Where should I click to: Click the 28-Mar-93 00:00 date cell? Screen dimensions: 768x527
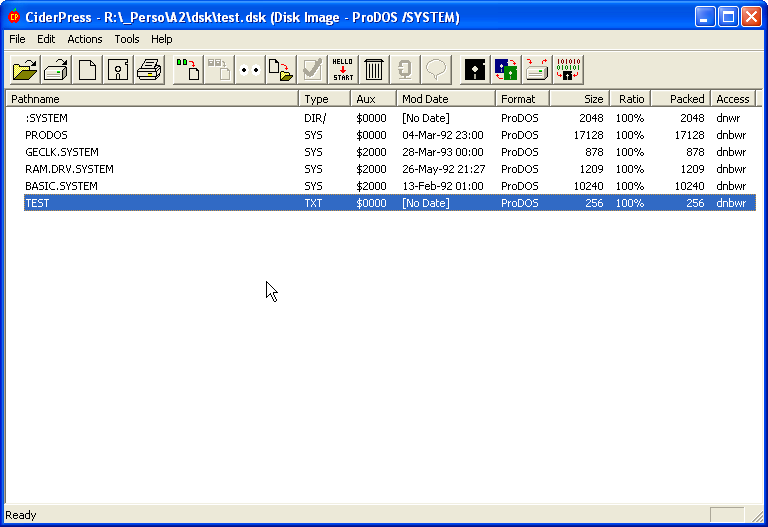(x=443, y=152)
